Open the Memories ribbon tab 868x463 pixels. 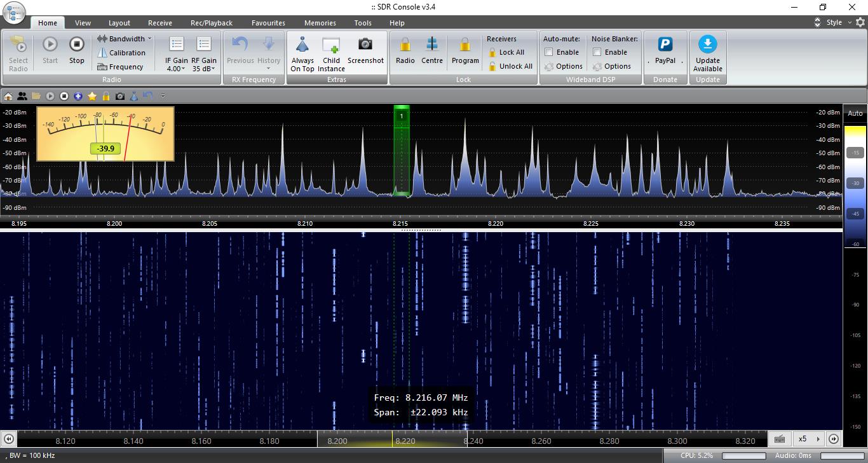(x=320, y=23)
